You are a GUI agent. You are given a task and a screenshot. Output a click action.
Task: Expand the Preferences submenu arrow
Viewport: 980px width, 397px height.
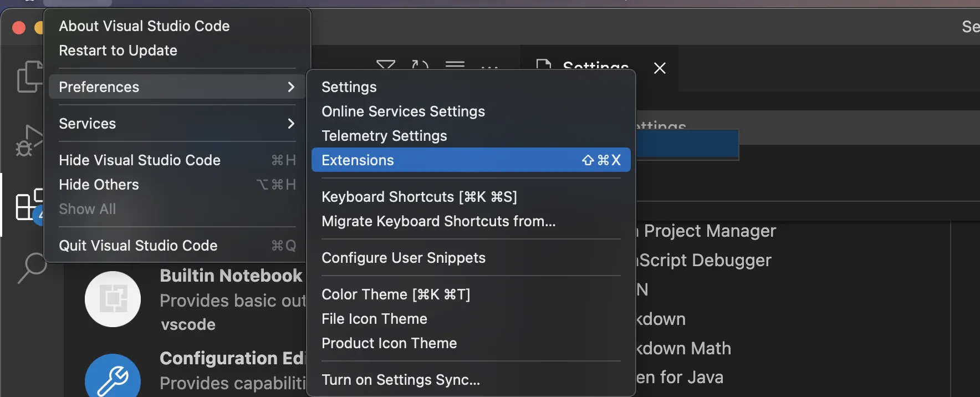coord(291,87)
